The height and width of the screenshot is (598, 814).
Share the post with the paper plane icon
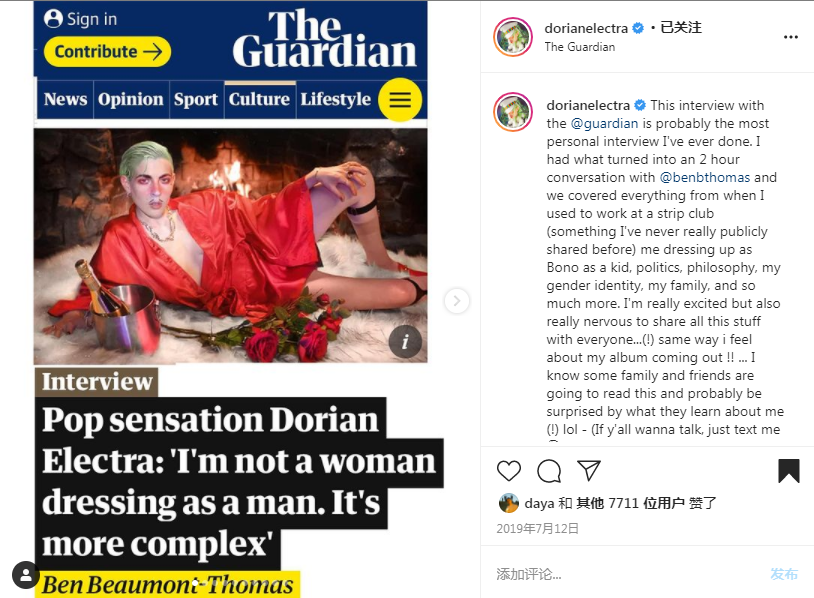coord(589,470)
